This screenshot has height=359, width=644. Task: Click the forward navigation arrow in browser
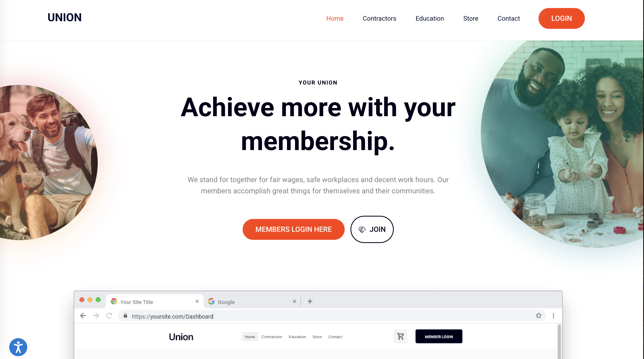pyautogui.click(x=96, y=316)
